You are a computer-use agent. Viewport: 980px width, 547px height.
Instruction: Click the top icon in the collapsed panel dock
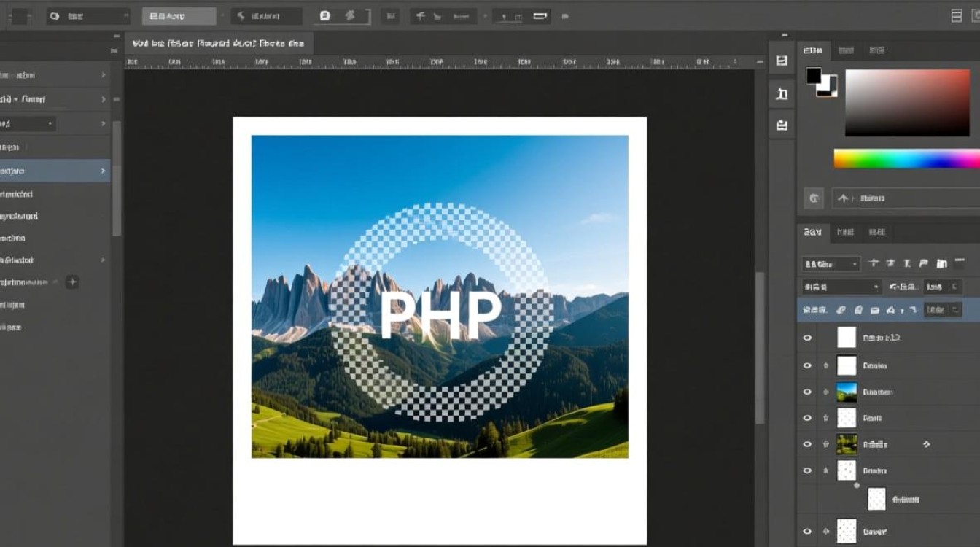782,61
